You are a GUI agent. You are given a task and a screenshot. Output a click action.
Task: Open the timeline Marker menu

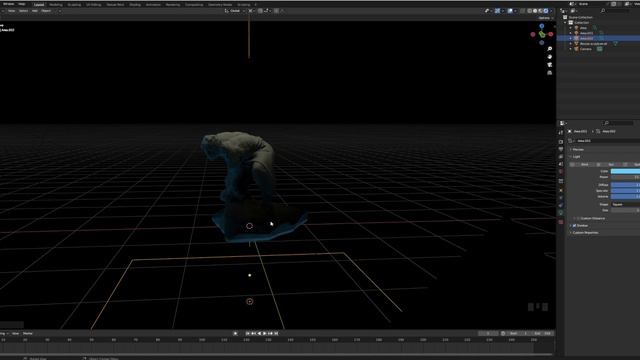click(27, 333)
